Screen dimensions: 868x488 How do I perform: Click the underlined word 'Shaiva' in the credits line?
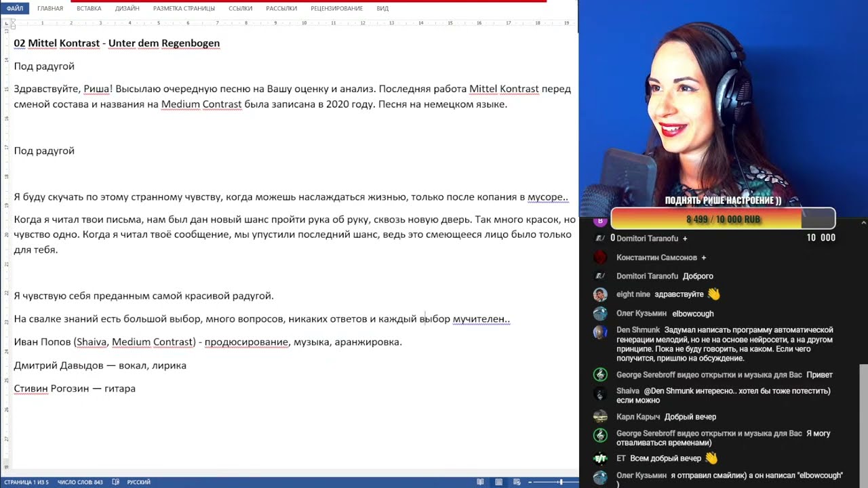(92, 342)
